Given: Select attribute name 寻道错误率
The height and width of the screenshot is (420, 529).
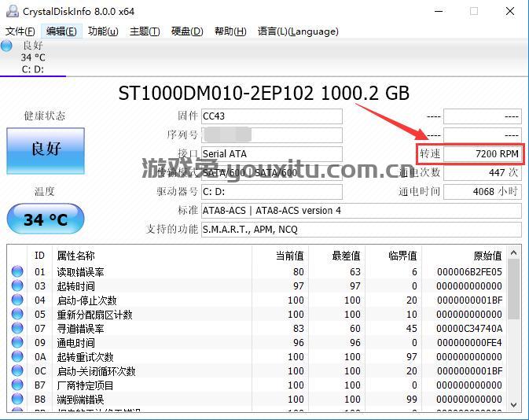Looking at the screenshot, I should coord(80,329).
